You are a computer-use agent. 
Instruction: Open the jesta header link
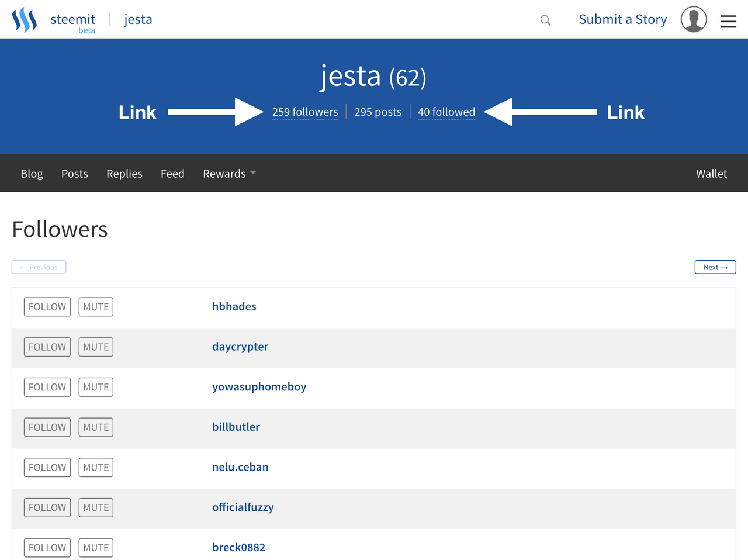[138, 19]
